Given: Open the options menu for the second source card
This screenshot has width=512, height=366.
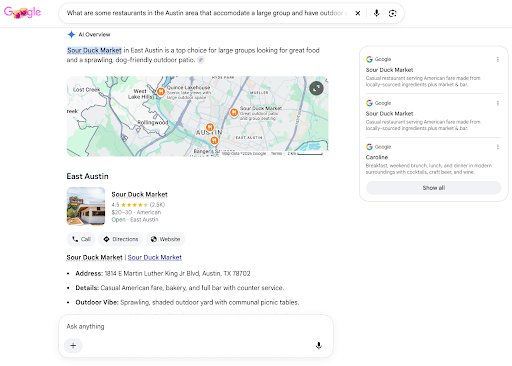Looking at the screenshot, I should tap(498, 103).
